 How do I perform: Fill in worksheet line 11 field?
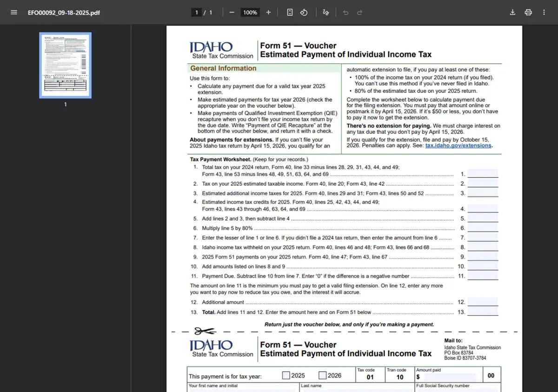(483, 275)
